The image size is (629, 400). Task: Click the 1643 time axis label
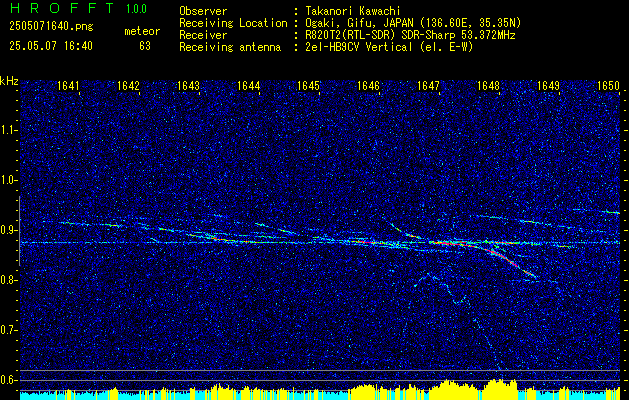coord(189,85)
